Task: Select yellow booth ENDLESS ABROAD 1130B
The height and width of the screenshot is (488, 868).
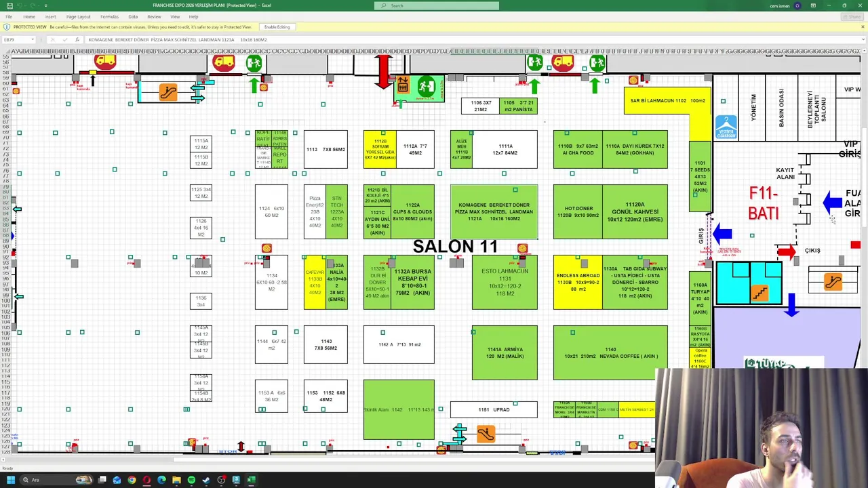Action: point(578,282)
